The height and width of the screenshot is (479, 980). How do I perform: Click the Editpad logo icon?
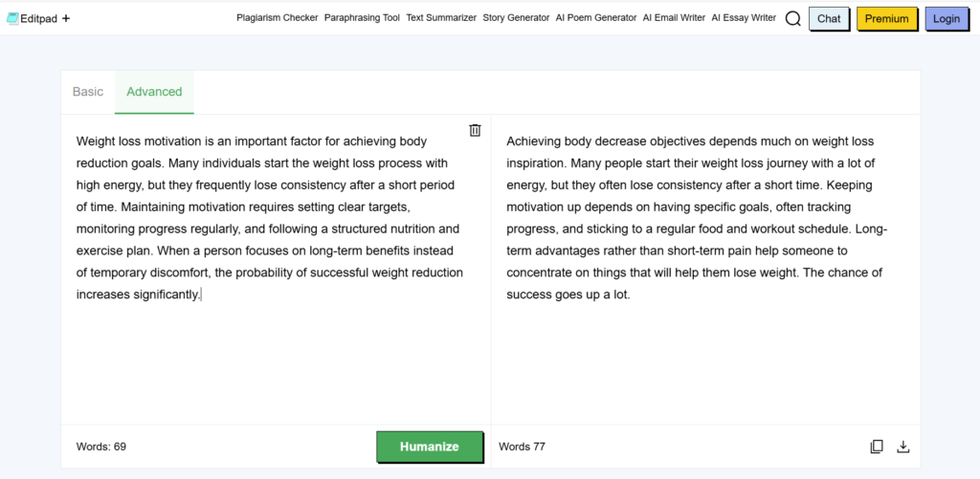[x=12, y=18]
